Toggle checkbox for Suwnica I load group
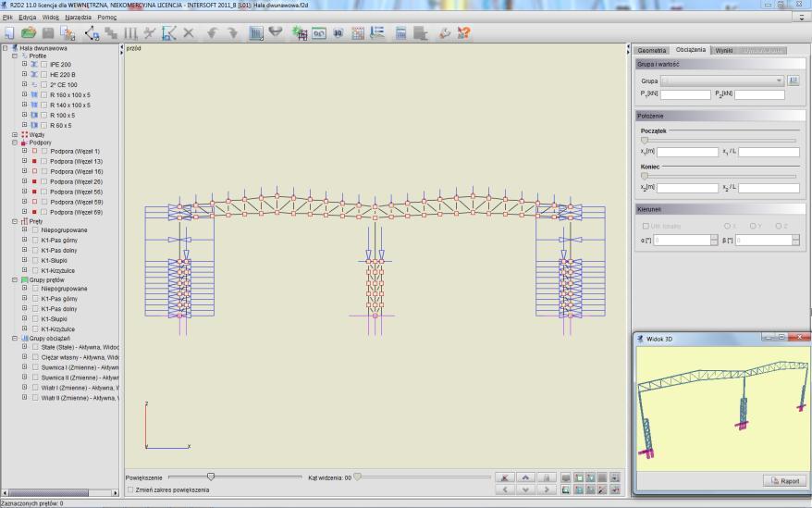812x508 pixels. point(35,367)
